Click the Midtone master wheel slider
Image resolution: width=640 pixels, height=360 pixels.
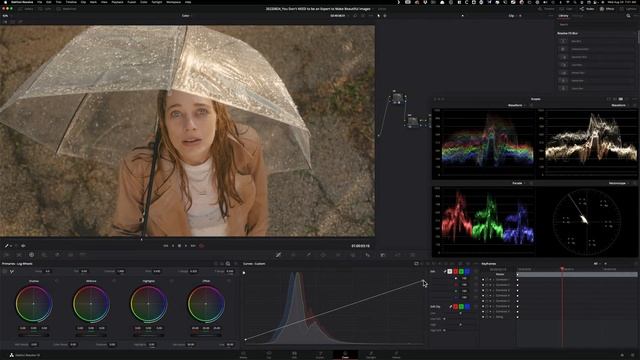[x=91, y=335]
